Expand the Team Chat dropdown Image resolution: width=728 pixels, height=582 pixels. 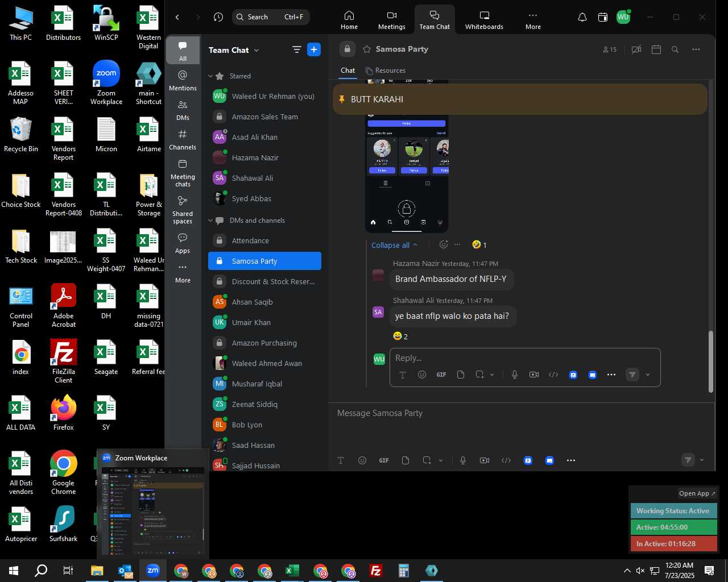click(x=256, y=50)
